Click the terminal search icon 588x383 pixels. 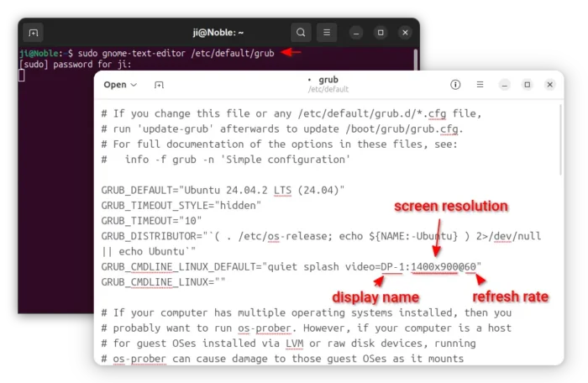(x=301, y=33)
